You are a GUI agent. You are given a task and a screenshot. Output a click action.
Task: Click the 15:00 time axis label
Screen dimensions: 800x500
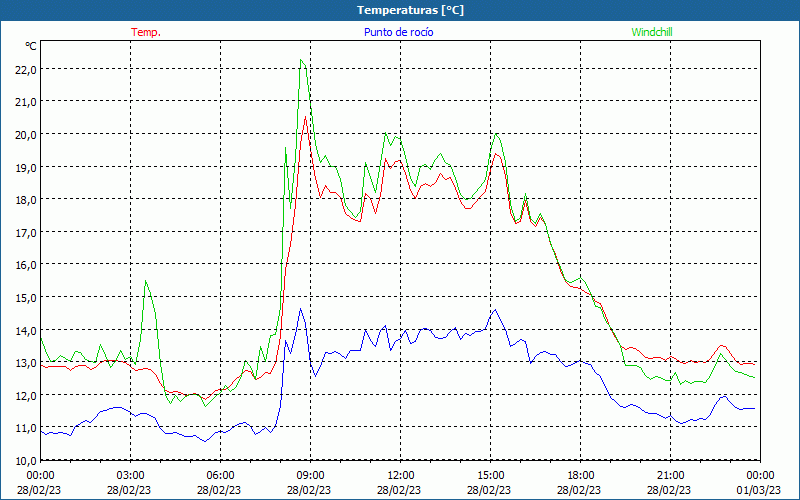pyautogui.click(x=490, y=476)
